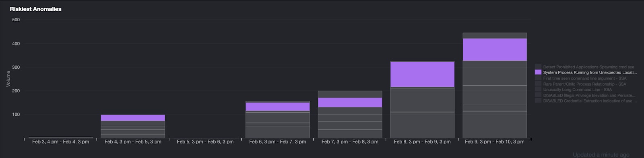The height and width of the screenshot is (158, 644).
Task: Toggle 'First time seen command line argument' series
Action: pyautogui.click(x=584, y=78)
